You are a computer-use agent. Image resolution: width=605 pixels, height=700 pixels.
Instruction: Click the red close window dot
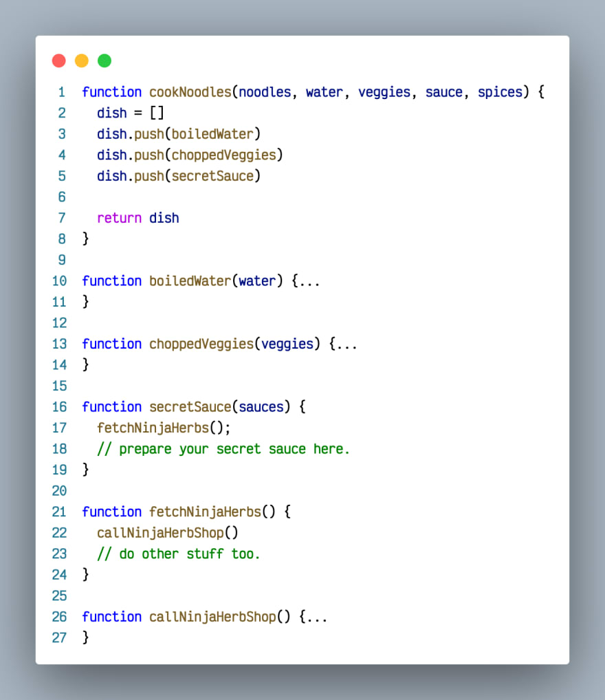[x=59, y=61]
